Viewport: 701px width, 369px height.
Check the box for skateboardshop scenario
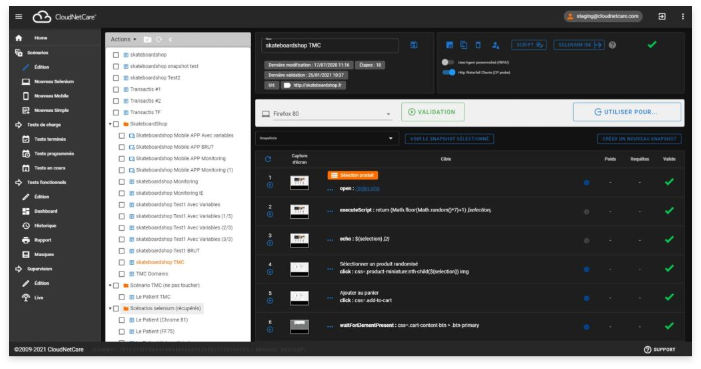116,55
